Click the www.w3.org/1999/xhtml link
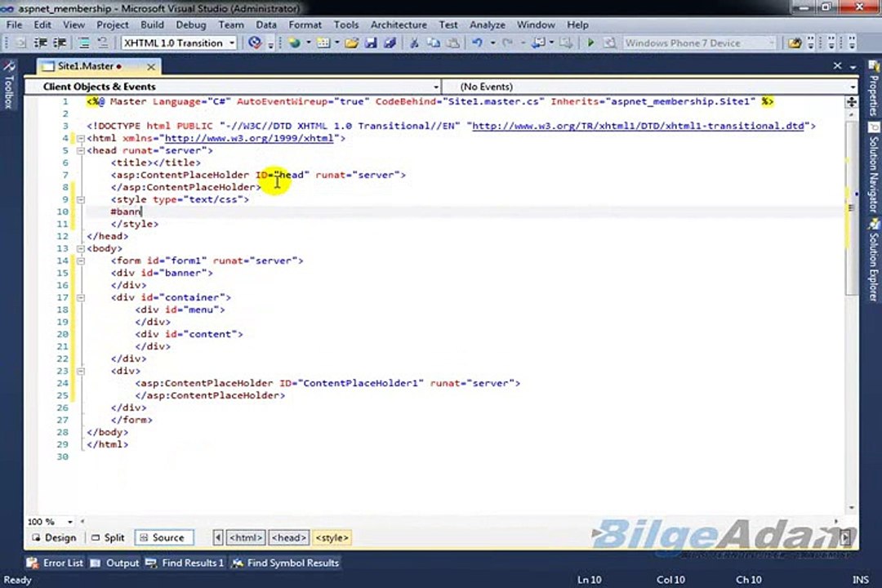Viewport: 882px width, 588px height. coord(248,138)
